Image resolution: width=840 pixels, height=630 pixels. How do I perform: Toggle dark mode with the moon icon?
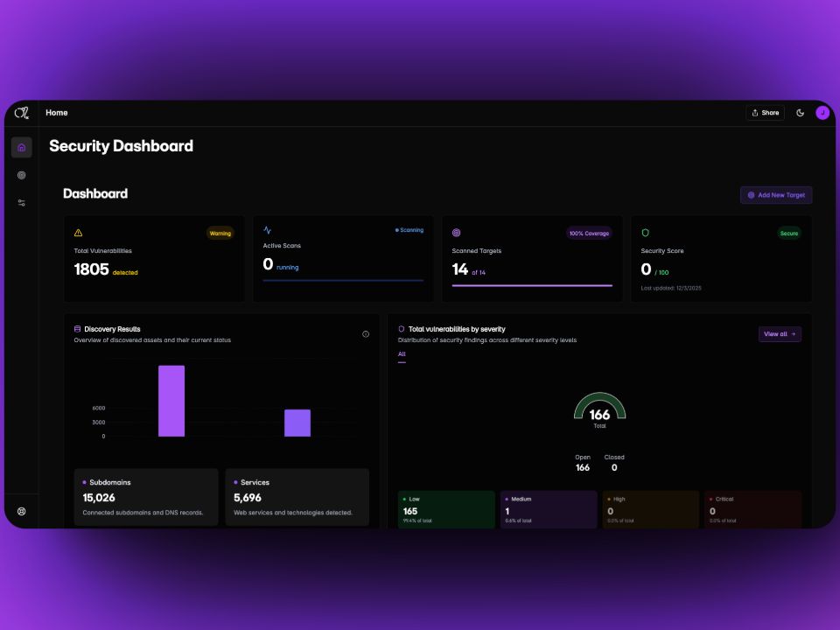[800, 113]
